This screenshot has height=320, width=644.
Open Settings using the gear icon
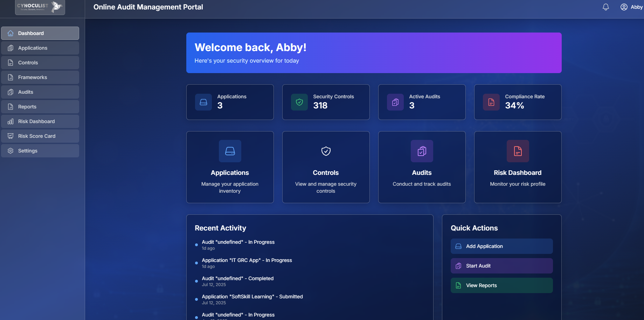pos(11,151)
